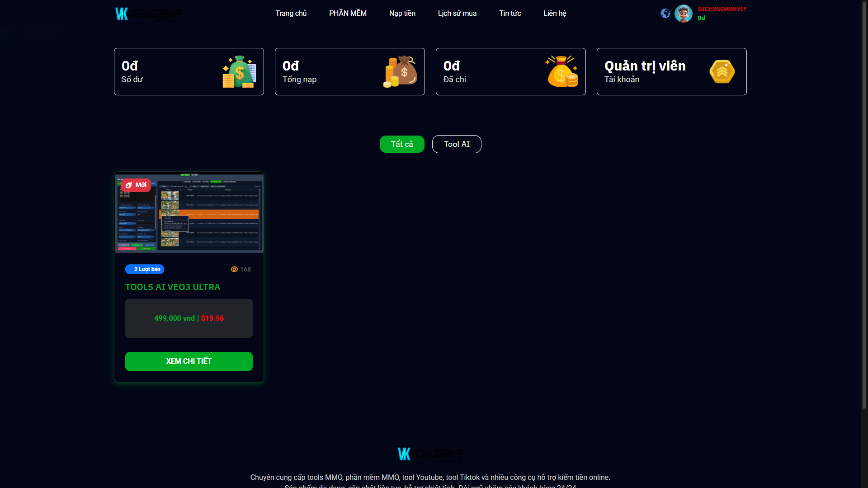
Task: Go to Nạp tiền page
Action: [x=402, y=14]
